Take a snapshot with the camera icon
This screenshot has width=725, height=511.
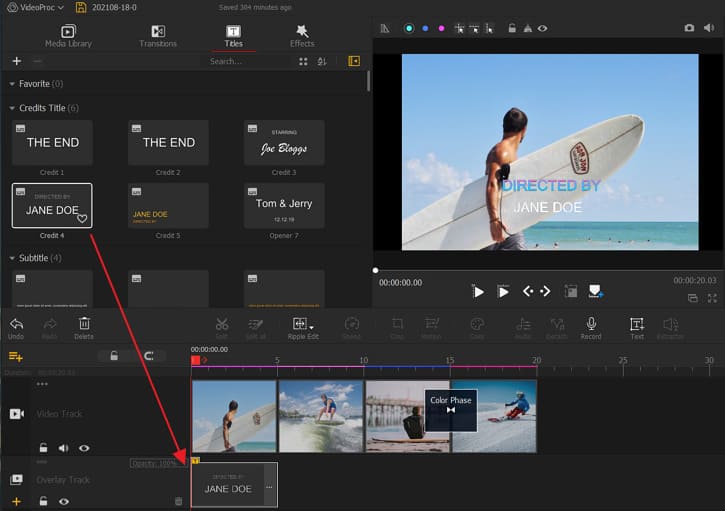(689, 28)
